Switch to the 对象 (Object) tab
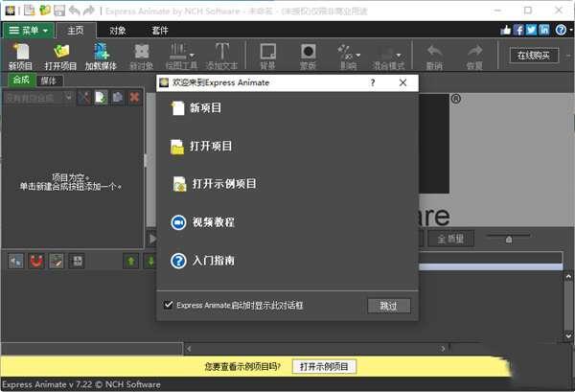The image size is (575, 392). click(118, 31)
